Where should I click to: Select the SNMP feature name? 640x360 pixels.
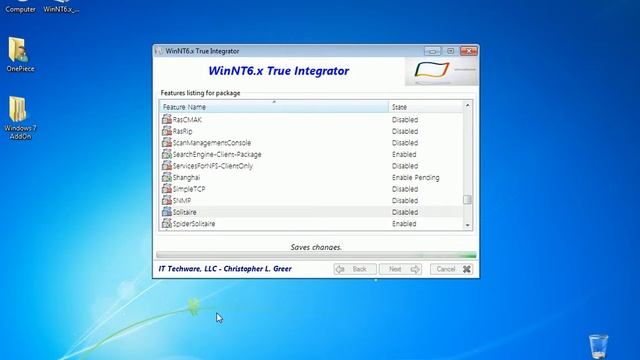click(x=182, y=201)
